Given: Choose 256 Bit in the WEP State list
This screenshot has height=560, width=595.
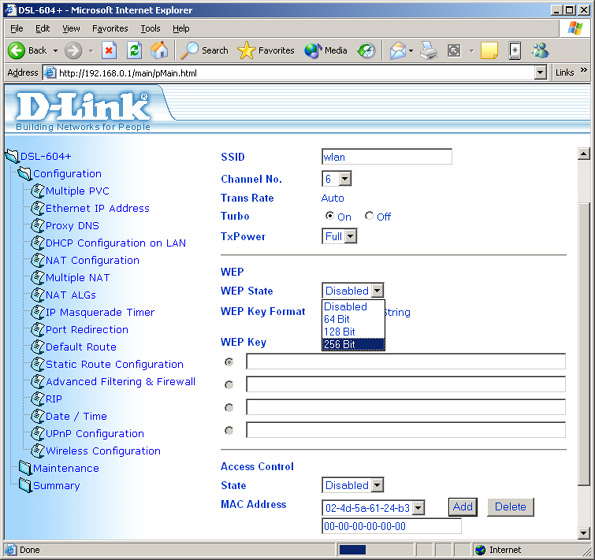Looking at the screenshot, I should click(x=353, y=344).
